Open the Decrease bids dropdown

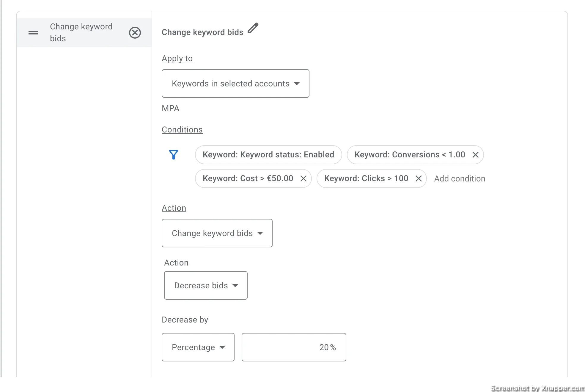(206, 285)
